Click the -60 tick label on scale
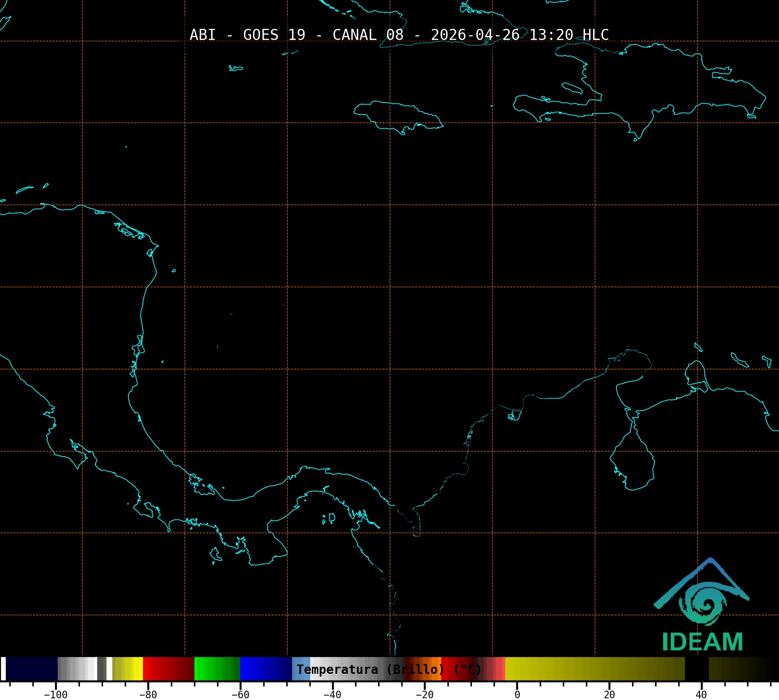 click(240, 694)
